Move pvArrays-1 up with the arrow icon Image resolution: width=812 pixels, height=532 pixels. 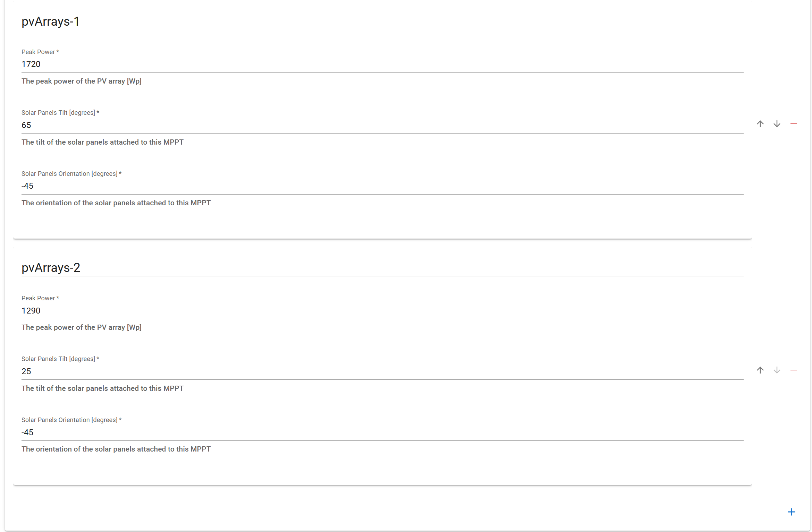tap(760, 124)
